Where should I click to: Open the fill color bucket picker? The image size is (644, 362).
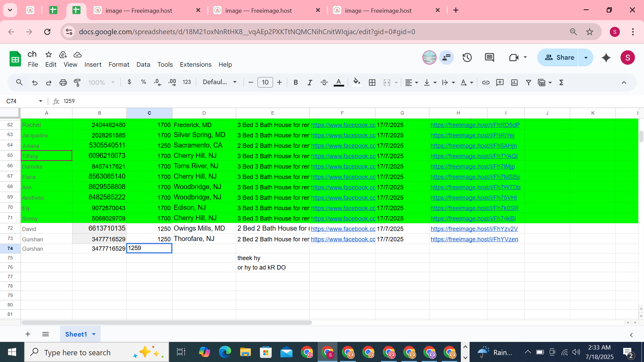pyautogui.click(x=357, y=82)
